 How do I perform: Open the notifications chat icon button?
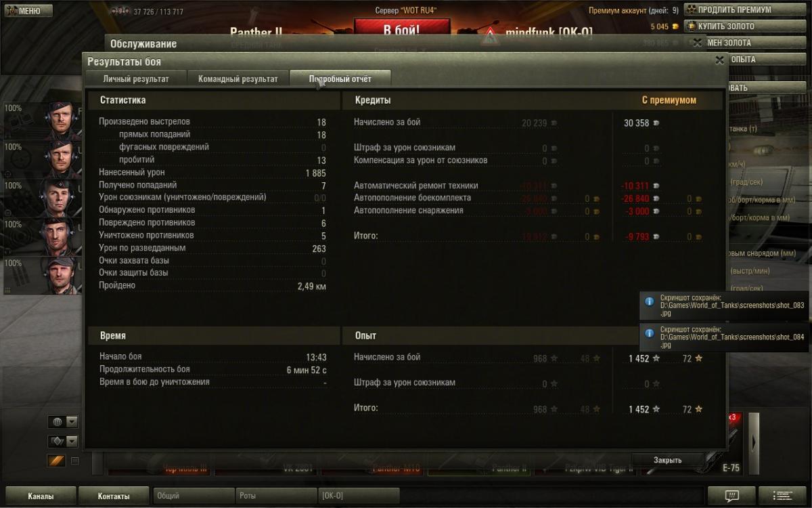tap(731, 496)
